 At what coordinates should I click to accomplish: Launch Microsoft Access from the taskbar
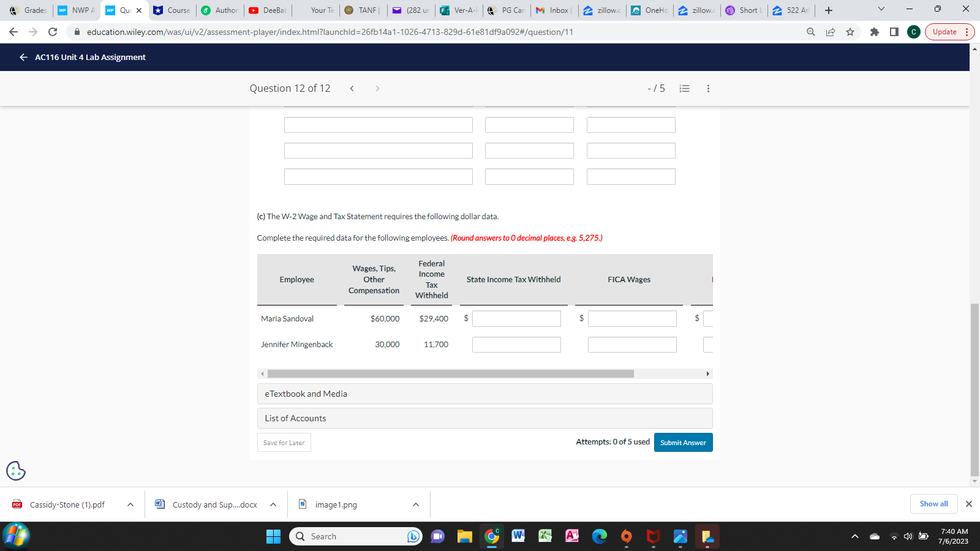(x=572, y=536)
